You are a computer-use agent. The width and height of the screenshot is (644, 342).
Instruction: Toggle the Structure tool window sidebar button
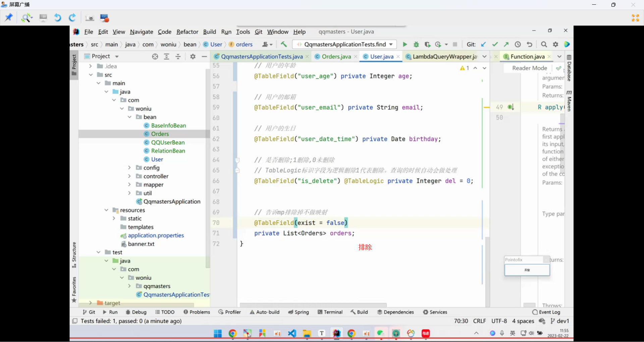tap(74, 255)
